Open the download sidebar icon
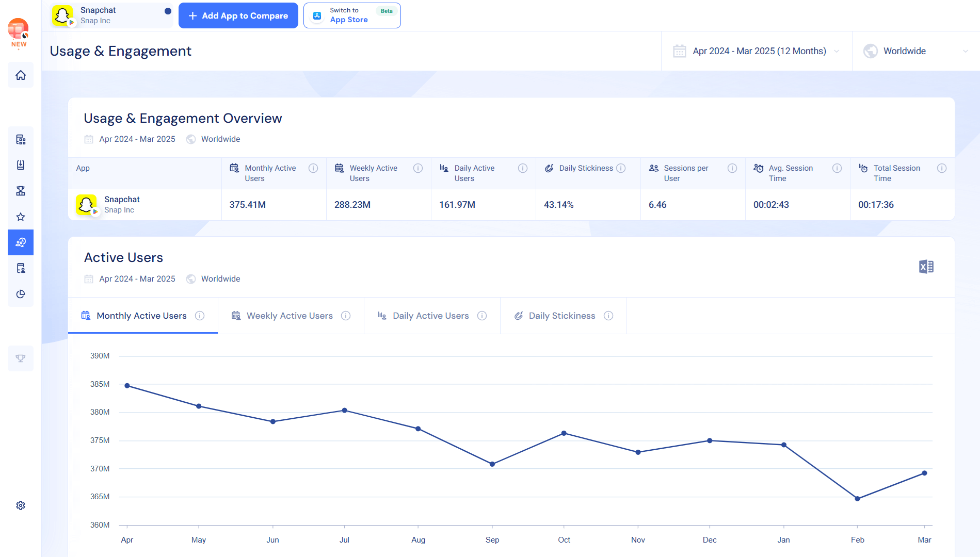This screenshot has height=557, width=980. pos(21,165)
